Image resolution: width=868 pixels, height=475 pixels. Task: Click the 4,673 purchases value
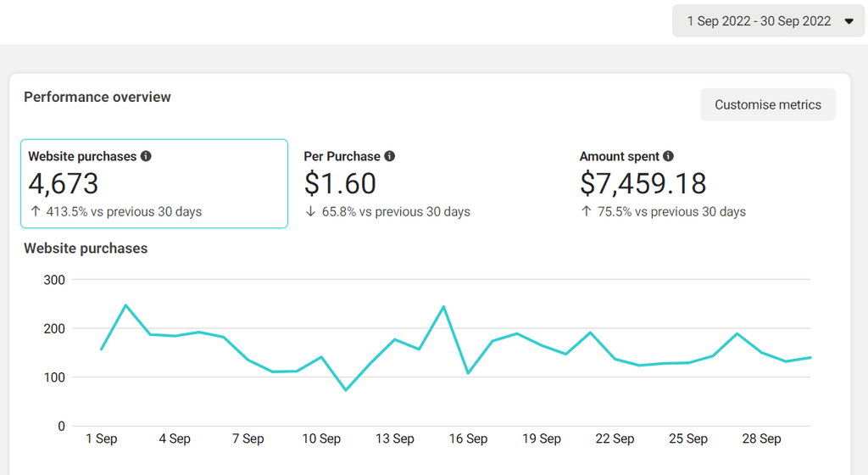pyautogui.click(x=63, y=184)
